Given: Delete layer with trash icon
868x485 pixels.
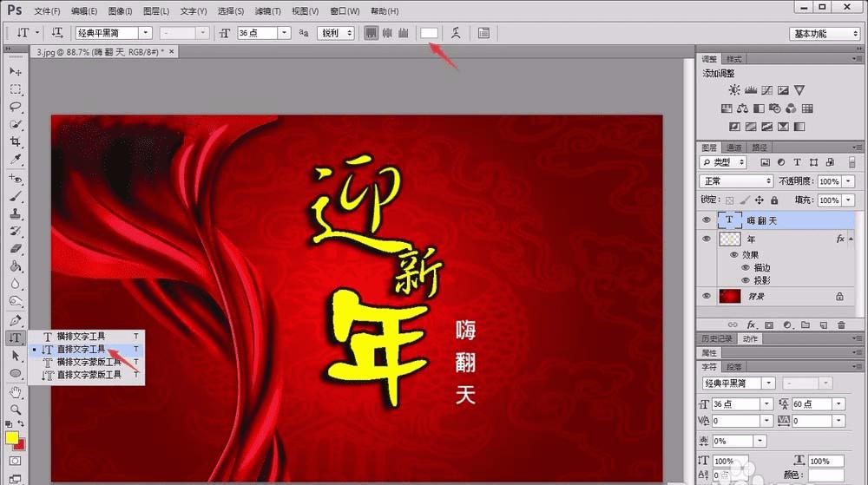Looking at the screenshot, I should (841, 325).
